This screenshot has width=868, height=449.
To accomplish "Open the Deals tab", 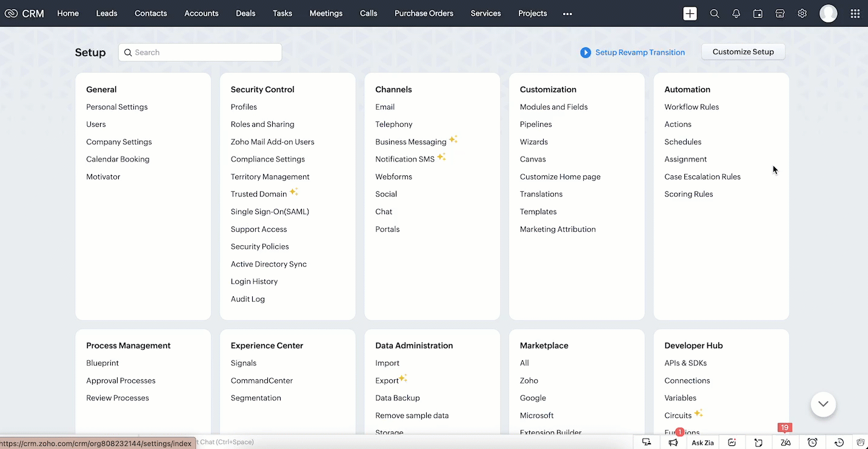I will click(x=245, y=13).
